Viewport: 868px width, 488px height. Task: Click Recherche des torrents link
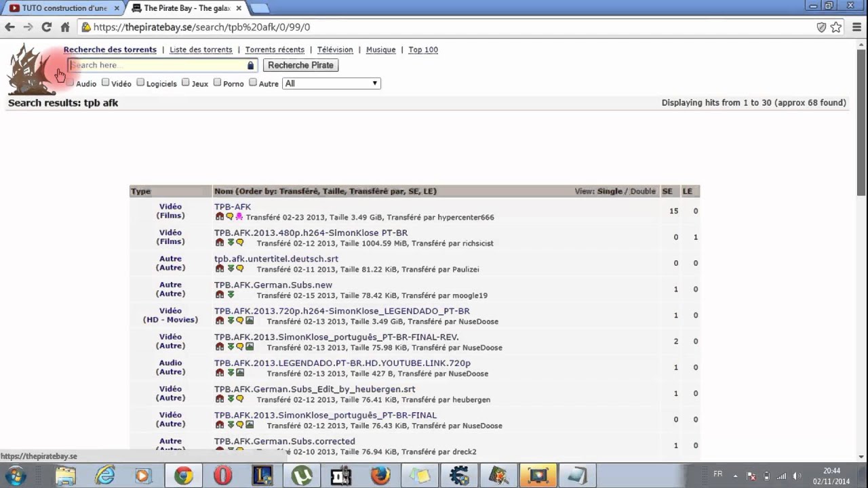tap(110, 49)
